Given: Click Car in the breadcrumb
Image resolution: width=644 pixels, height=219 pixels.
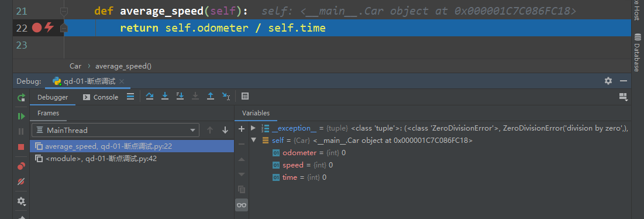Looking at the screenshot, I should pyautogui.click(x=75, y=66).
